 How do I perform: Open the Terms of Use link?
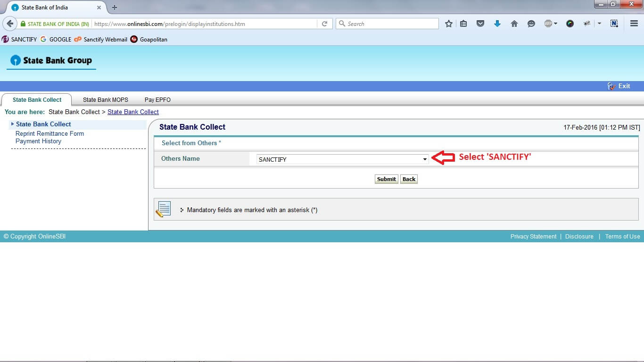tap(623, 237)
